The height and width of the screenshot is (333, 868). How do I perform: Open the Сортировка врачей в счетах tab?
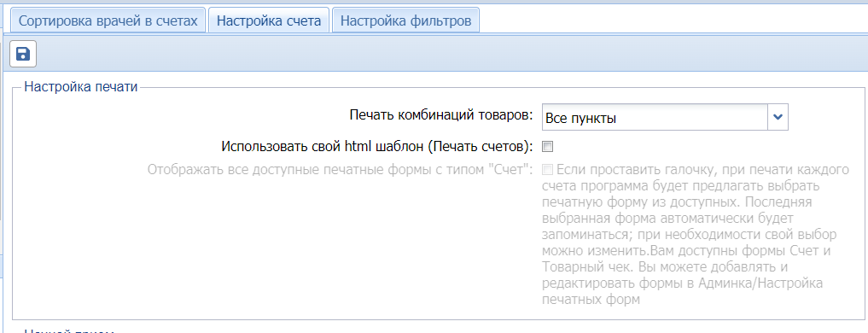108,21
